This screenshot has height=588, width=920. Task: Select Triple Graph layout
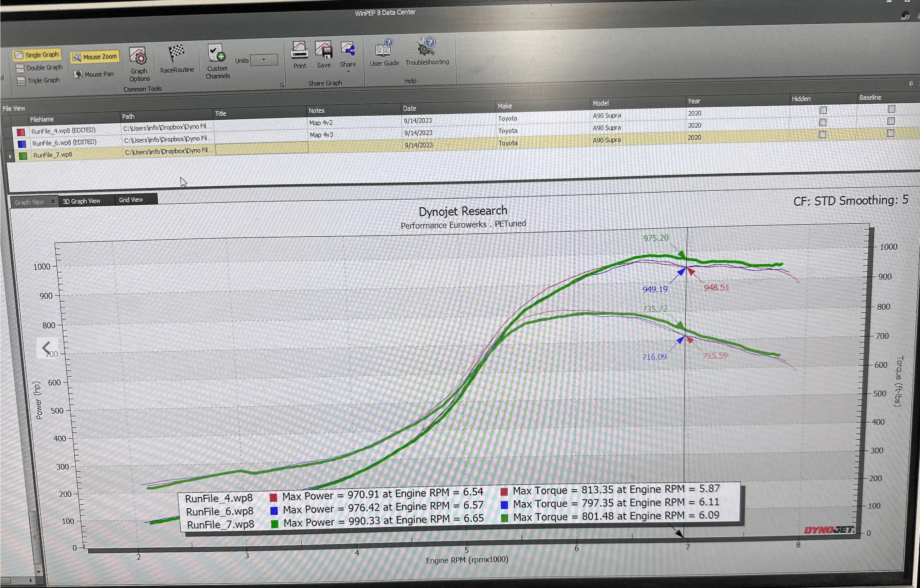[x=38, y=80]
